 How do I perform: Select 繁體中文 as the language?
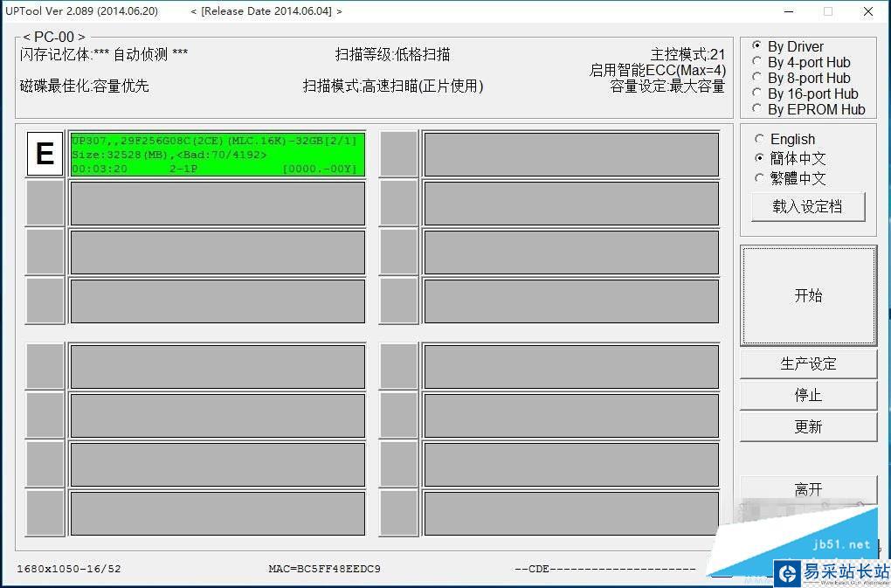point(759,178)
